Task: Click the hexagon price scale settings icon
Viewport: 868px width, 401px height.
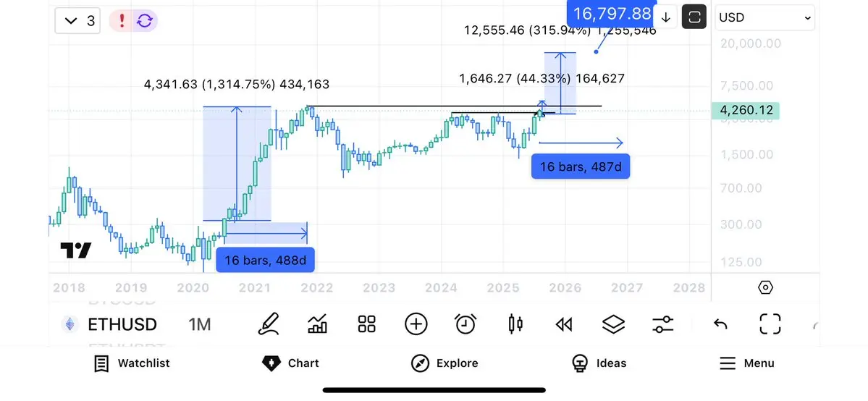Action: (765, 287)
